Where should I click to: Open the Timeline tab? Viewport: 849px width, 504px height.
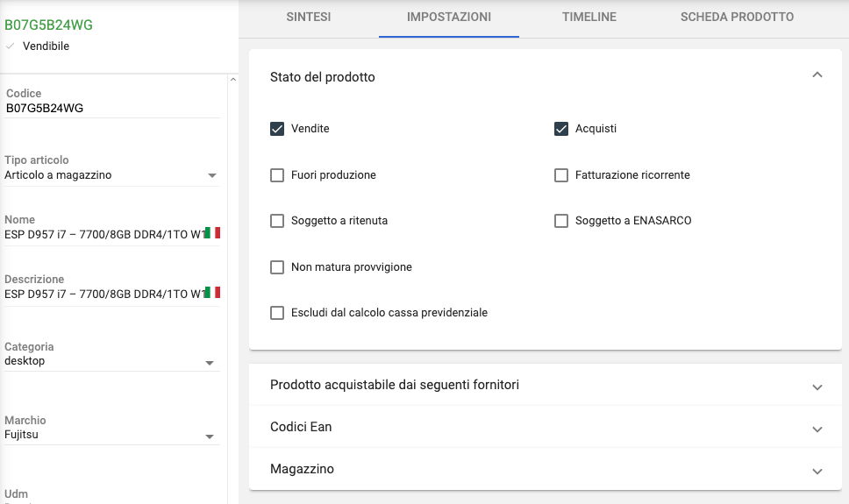tap(589, 18)
